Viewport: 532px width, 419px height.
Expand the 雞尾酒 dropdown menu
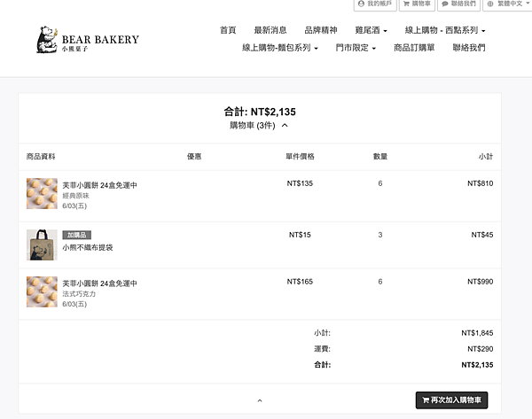372,30
